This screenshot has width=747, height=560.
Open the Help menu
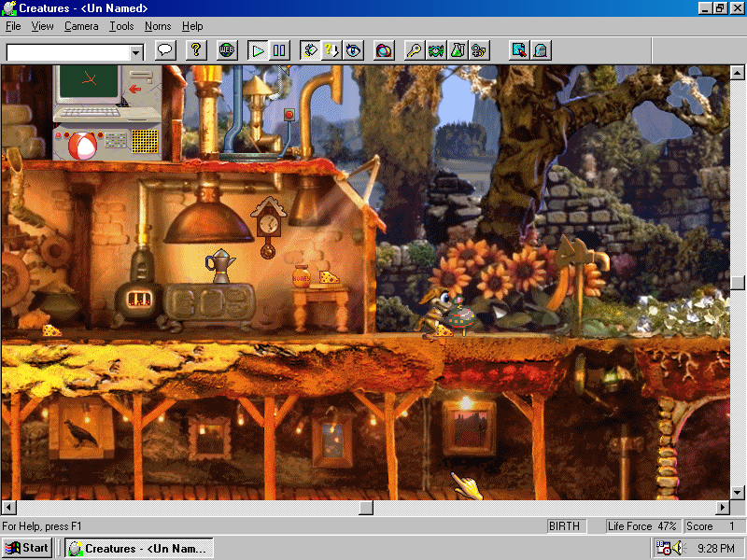[192, 26]
